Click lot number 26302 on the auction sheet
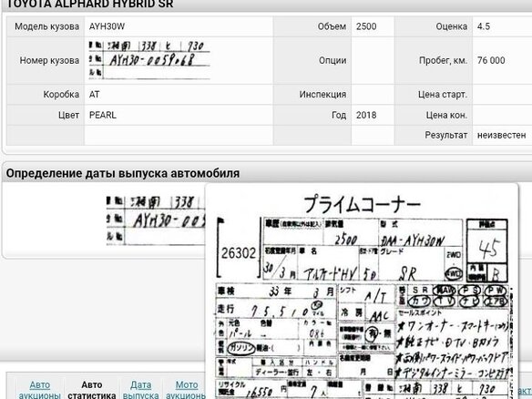532x399 pixels. point(238,252)
